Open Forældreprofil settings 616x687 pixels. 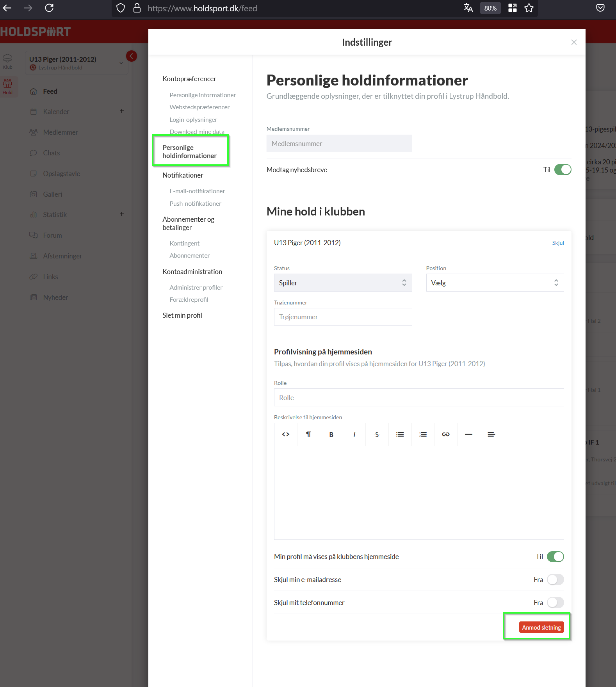[x=189, y=300]
